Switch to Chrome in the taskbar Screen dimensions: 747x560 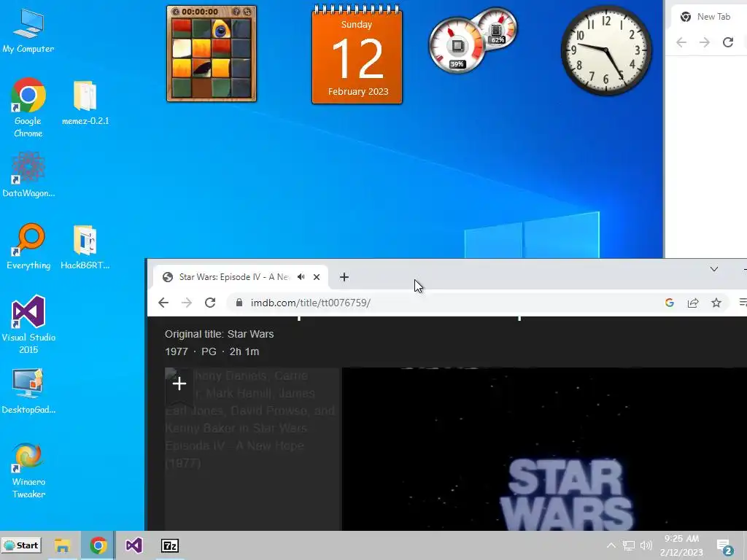[98, 545]
